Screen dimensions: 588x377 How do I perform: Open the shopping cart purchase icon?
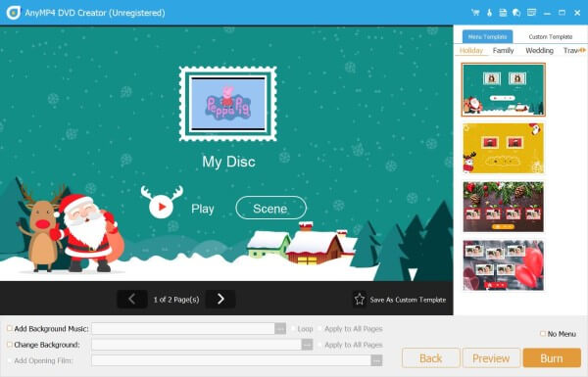(475, 13)
